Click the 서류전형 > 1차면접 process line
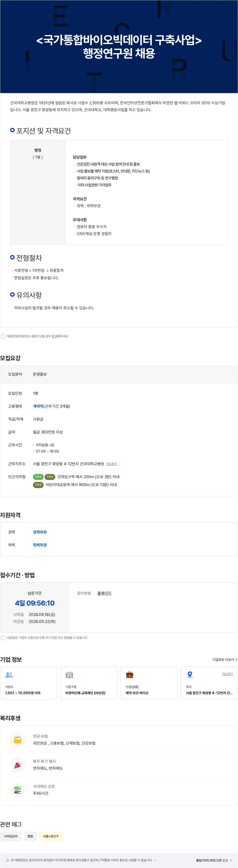 pos(39,270)
